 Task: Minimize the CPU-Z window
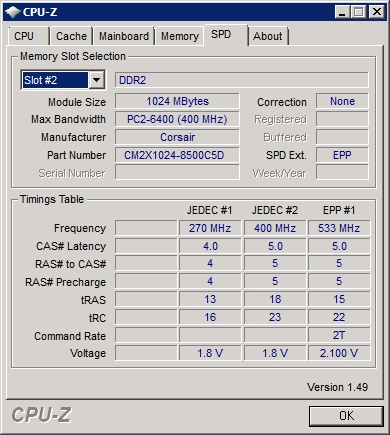pos(342,12)
